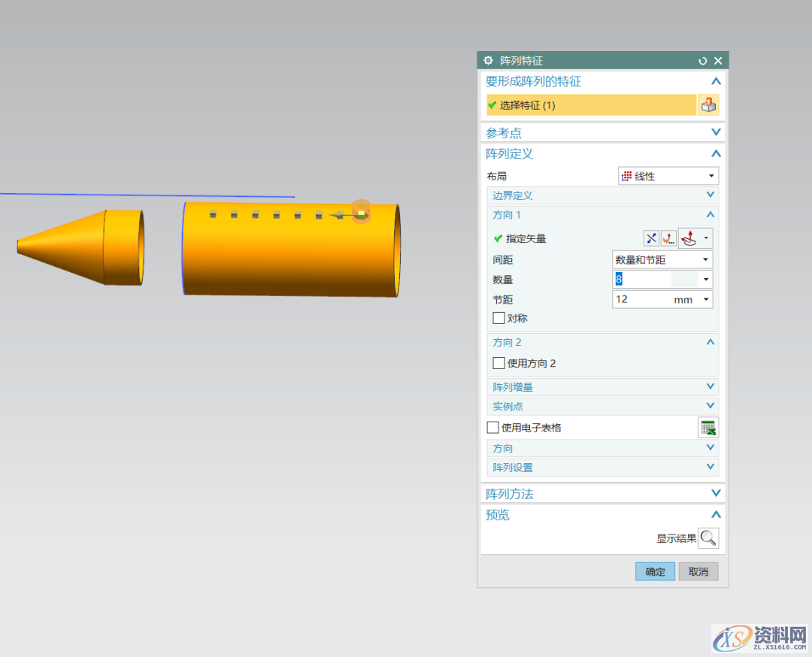Click the select feature icon
This screenshot has height=657, width=812.
[708, 105]
